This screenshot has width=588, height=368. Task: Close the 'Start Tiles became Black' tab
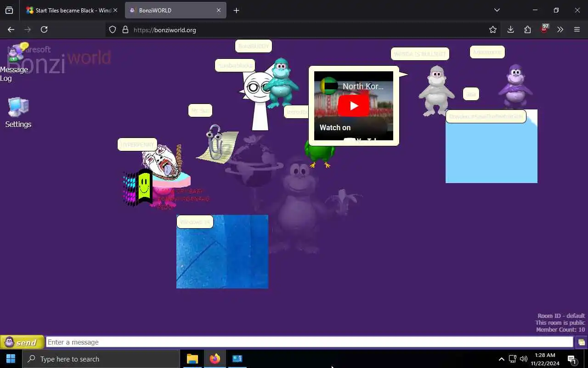pos(115,10)
